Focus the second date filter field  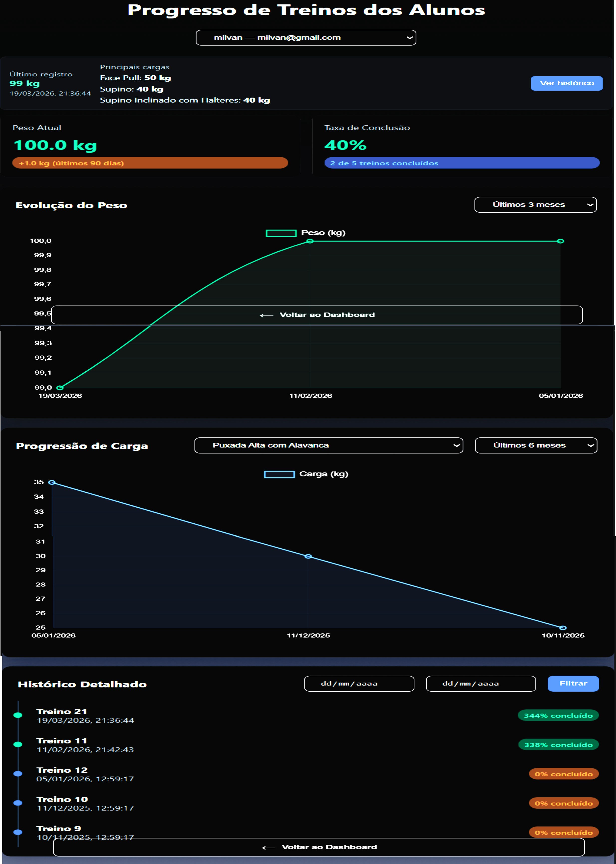click(481, 683)
